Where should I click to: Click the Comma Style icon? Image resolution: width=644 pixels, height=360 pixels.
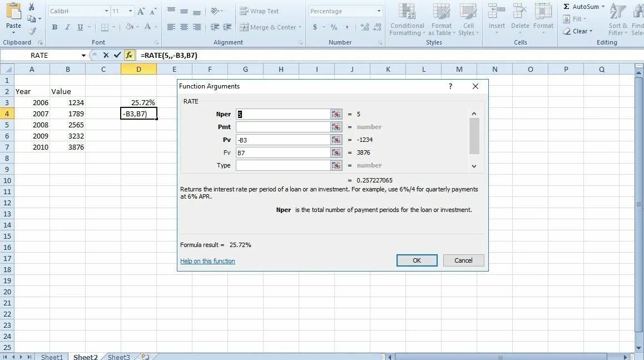click(x=346, y=27)
